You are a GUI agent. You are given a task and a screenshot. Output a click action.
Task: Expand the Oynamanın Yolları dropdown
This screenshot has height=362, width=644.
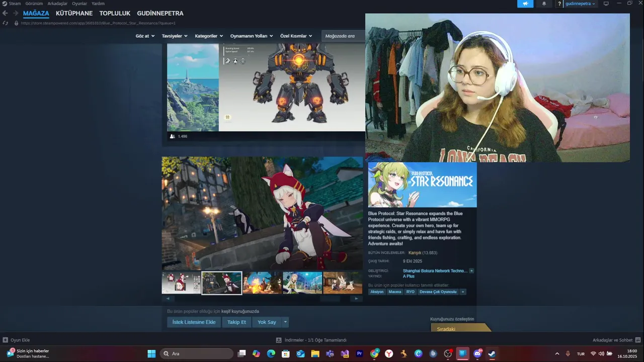(252, 36)
